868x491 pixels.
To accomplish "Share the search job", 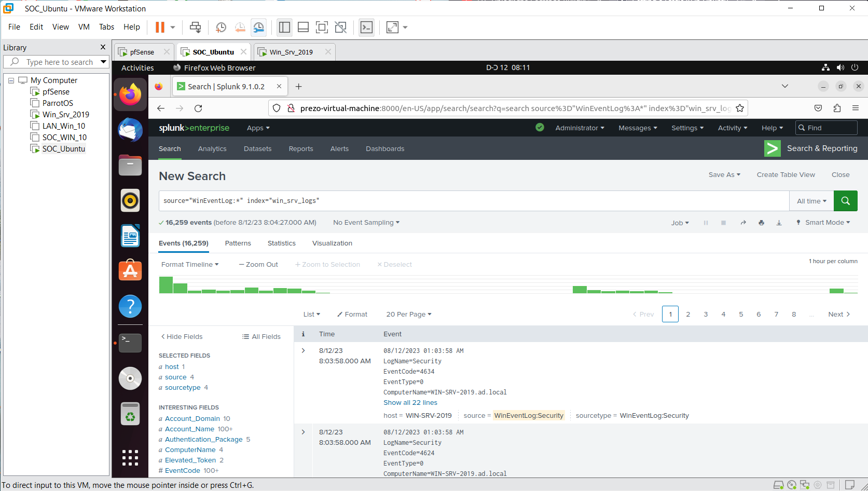I will point(743,223).
